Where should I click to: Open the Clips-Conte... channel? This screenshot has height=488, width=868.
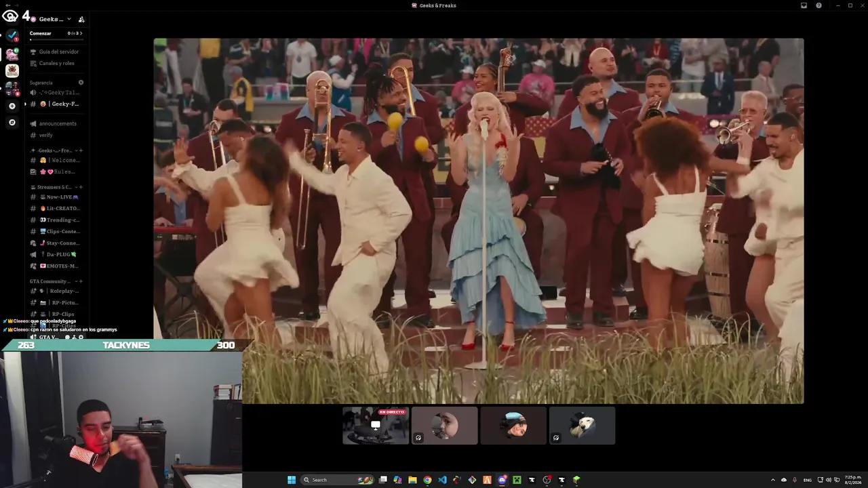pos(56,231)
